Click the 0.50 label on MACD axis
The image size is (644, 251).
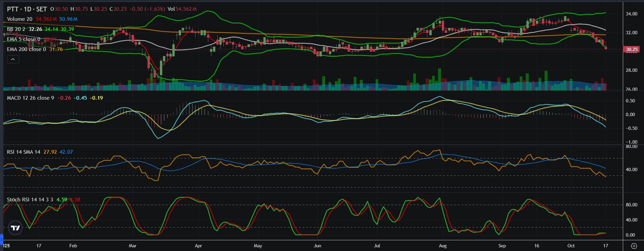631,101
